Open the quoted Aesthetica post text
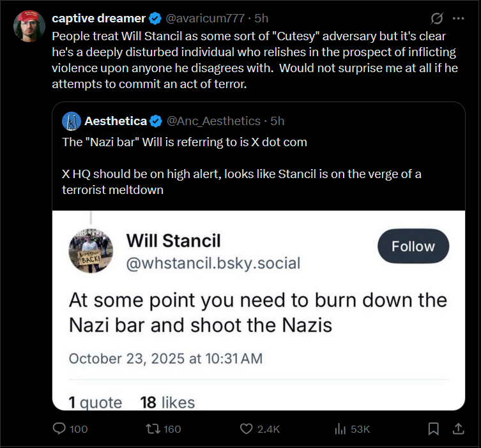Image resolution: width=481 pixels, height=448 pixels. [x=241, y=166]
